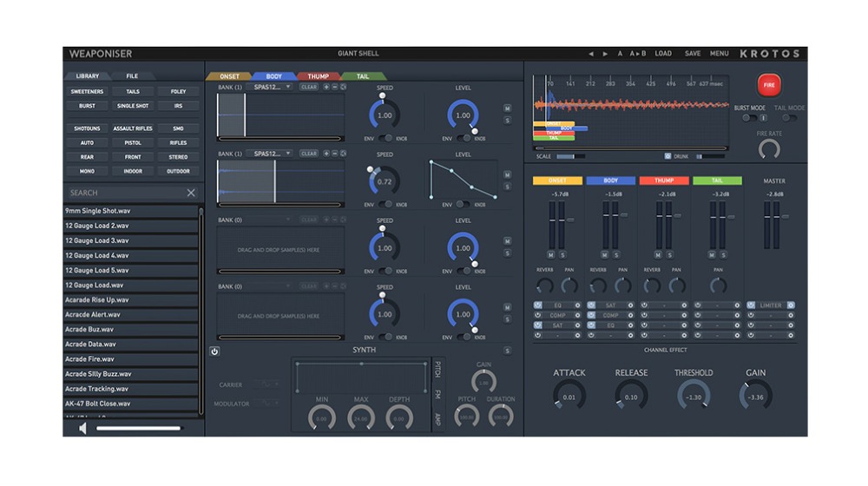The height and width of the screenshot is (486, 868).
Task: Randomize samples in second bank
Action: [343, 154]
